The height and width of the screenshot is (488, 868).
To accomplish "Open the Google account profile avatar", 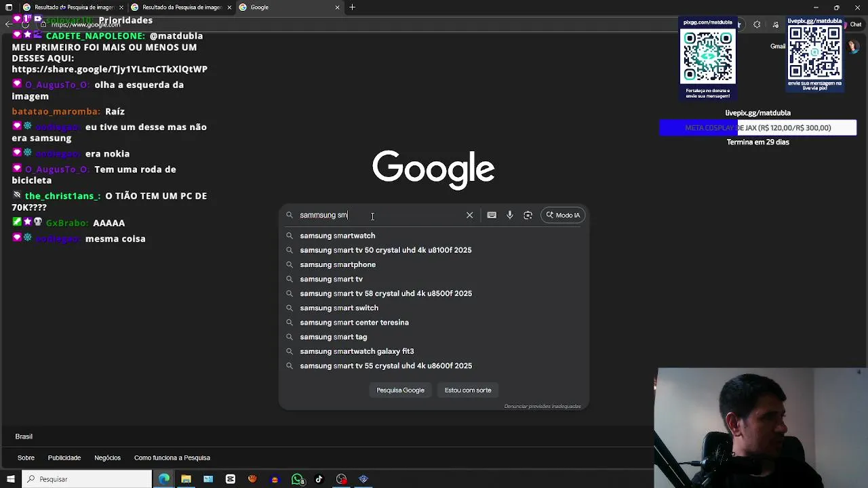I will pyautogui.click(x=852, y=46).
